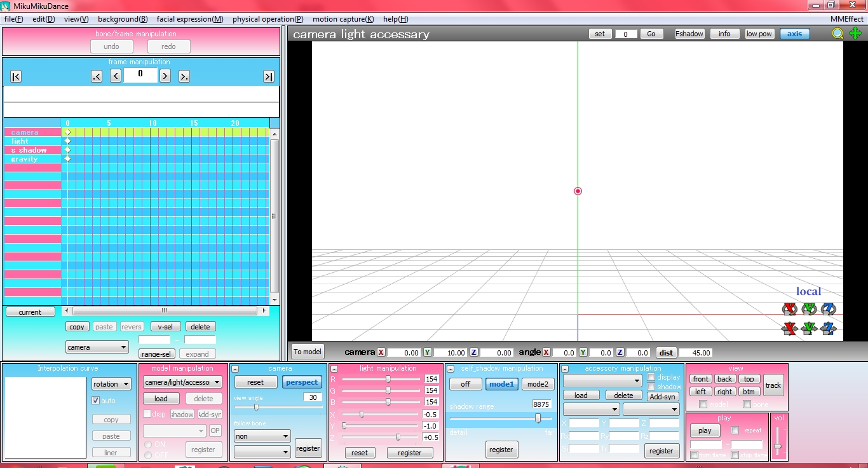Click the magnifying glass icon above the viewport
Screen dimensions: 868x468
click(x=837, y=34)
